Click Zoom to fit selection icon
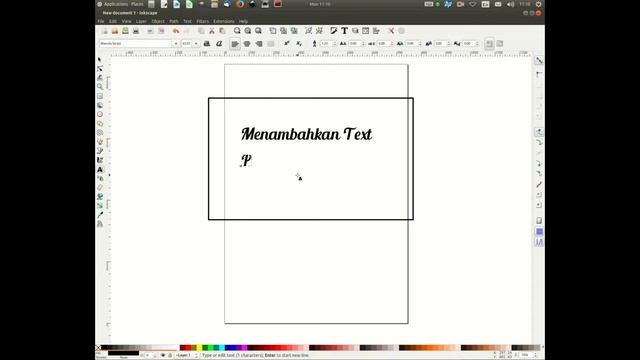 (237, 31)
